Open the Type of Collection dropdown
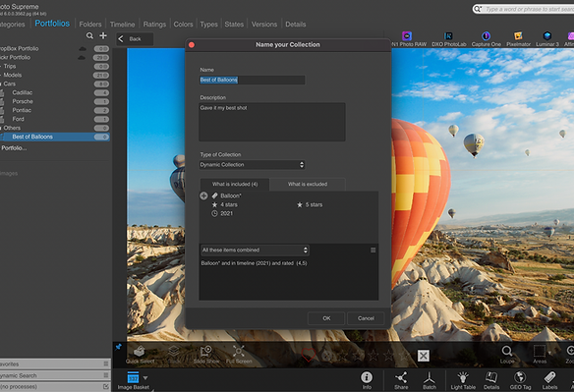Image resolution: width=574 pixels, height=392 pixels. pyautogui.click(x=252, y=165)
